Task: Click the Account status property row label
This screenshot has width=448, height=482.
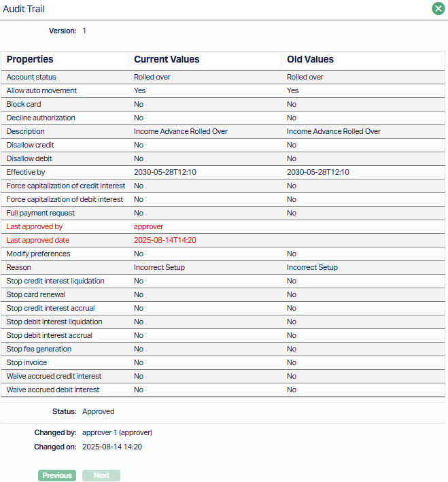Action: click(31, 77)
